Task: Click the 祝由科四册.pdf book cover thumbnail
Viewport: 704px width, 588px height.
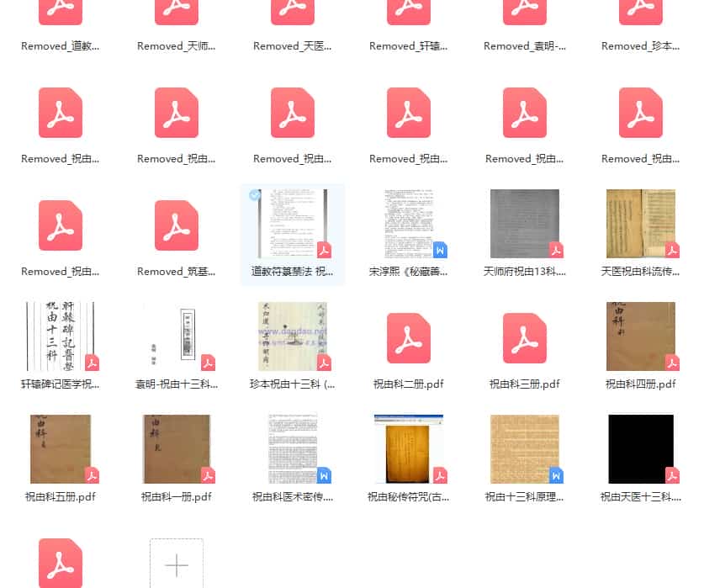Action: click(x=641, y=336)
